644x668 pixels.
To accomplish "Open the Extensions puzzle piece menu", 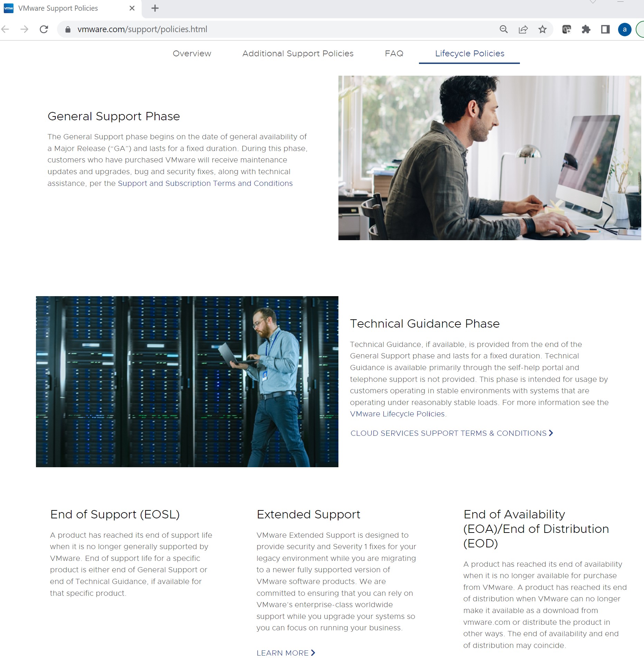I will [x=586, y=29].
